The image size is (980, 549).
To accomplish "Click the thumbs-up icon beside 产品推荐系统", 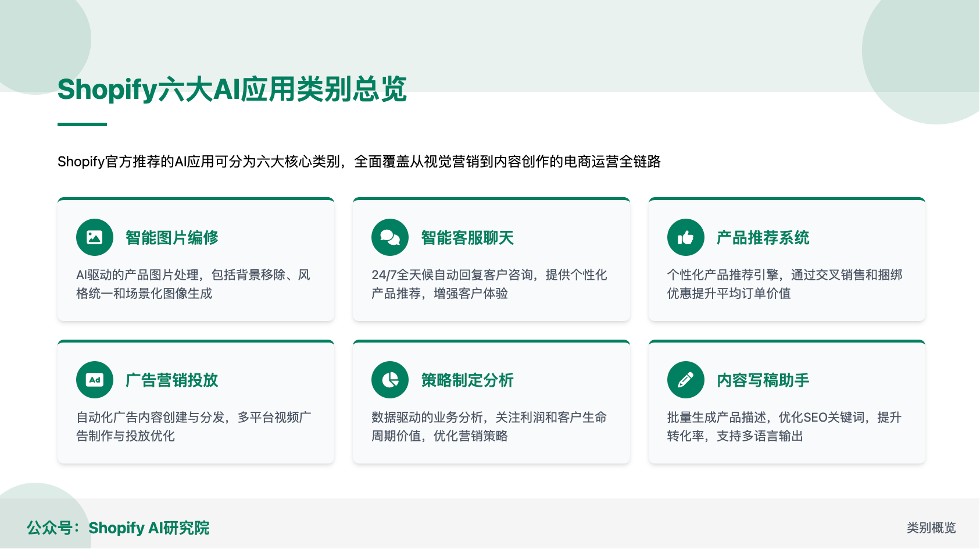I will tap(686, 237).
